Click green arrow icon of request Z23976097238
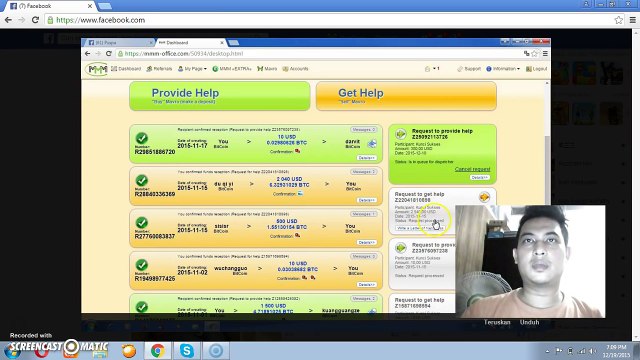Image resolution: width=640 pixels, height=360 pixels. pyautogui.click(x=401, y=247)
